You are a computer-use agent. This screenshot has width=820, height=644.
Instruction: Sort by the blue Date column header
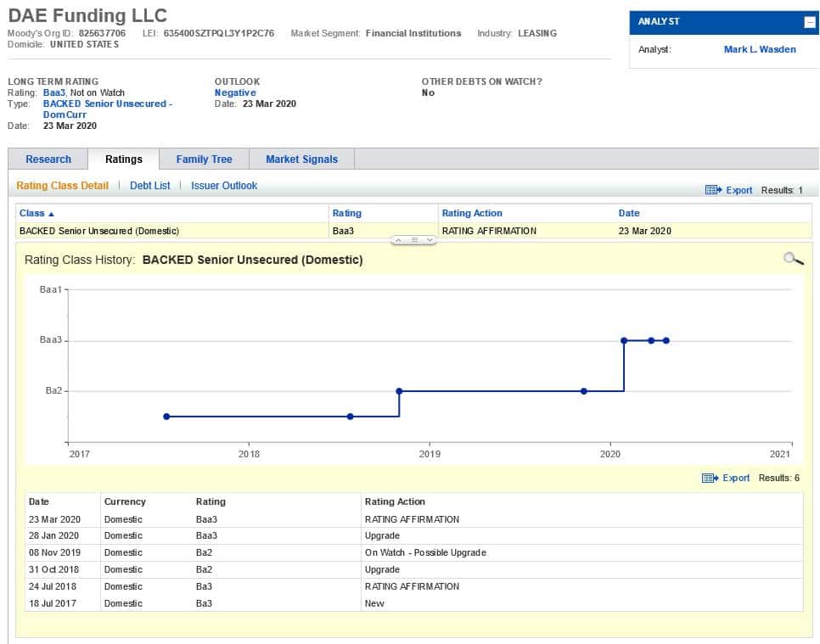coord(629,213)
